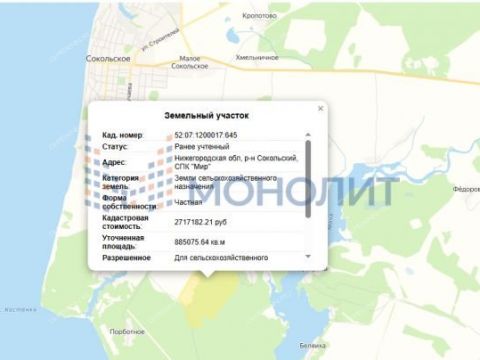Click the Малое Сокольское map label
The height and width of the screenshot is (360, 480).
click(x=190, y=62)
